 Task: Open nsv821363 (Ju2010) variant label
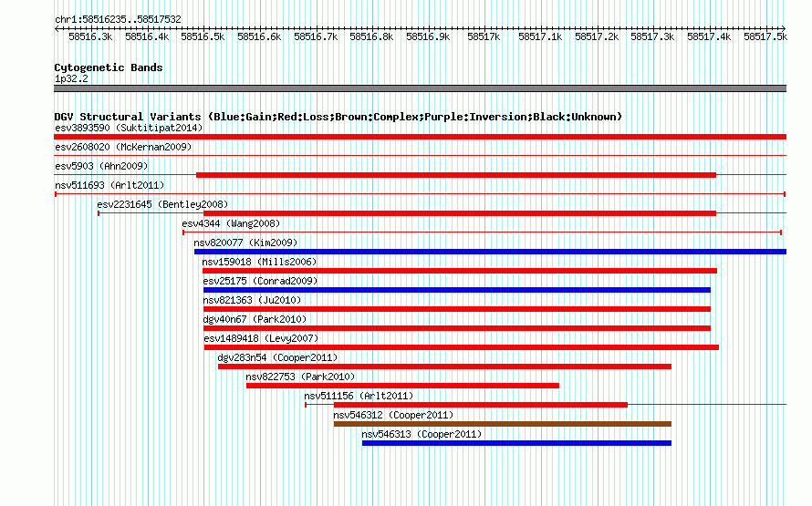(252, 300)
